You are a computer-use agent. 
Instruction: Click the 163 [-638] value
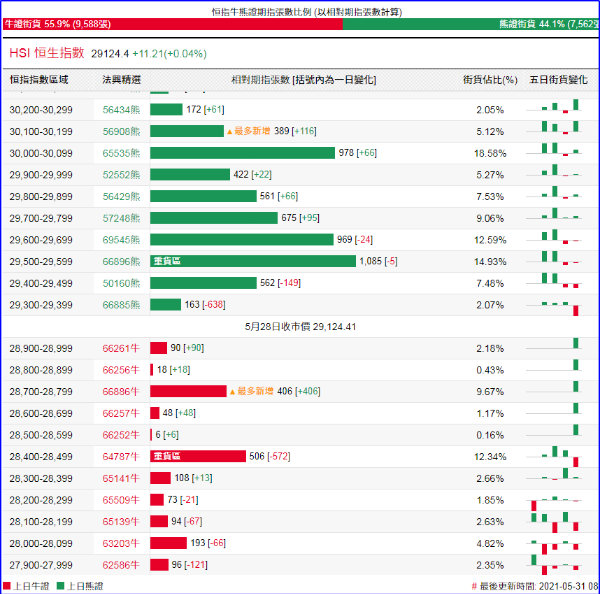[205, 305]
